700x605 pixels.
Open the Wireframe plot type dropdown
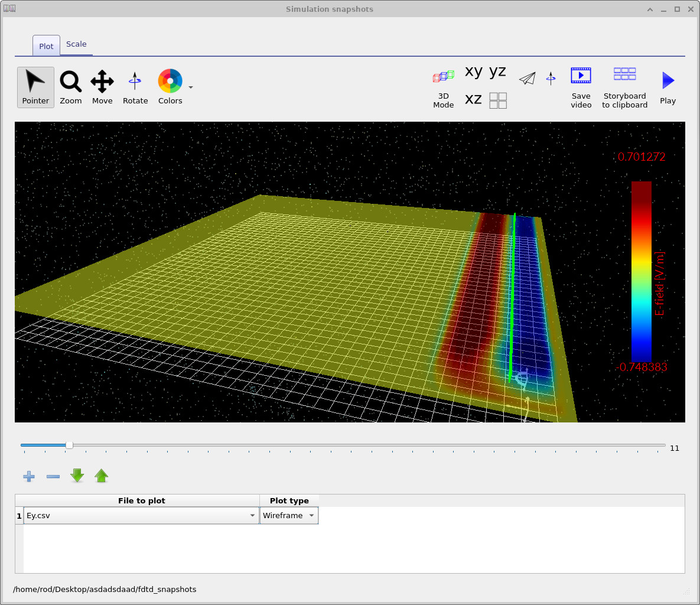(x=289, y=516)
